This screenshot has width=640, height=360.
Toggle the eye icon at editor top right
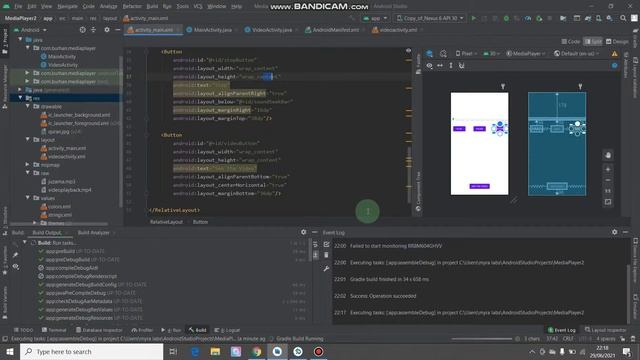pyautogui.click(x=408, y=51)
